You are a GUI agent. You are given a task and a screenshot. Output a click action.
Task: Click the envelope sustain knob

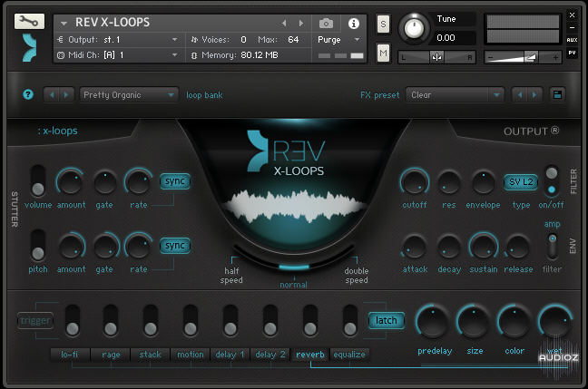(484, 247)
